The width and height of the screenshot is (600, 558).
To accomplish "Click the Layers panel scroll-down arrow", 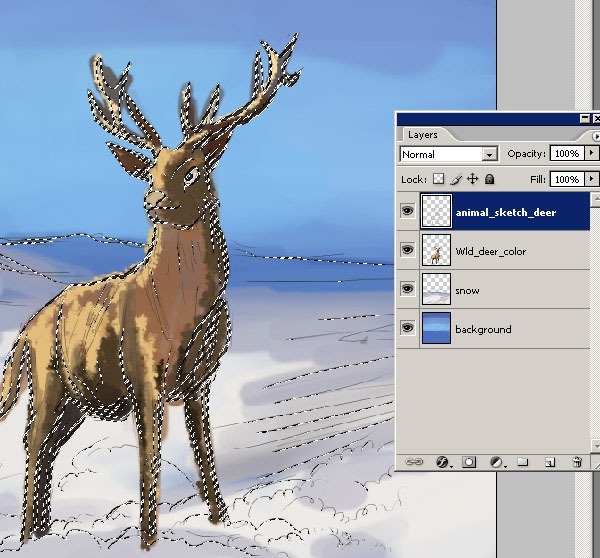I will pos(595,446).
